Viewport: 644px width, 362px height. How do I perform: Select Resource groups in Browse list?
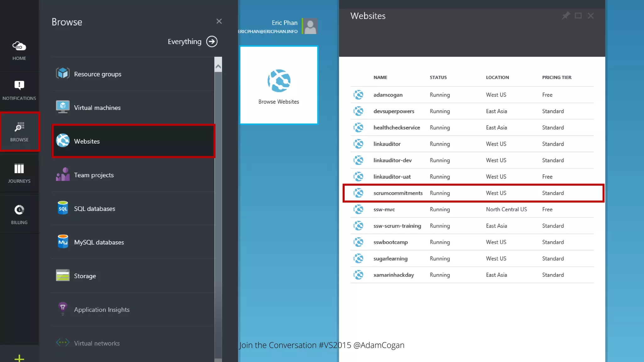coord(97,74)
